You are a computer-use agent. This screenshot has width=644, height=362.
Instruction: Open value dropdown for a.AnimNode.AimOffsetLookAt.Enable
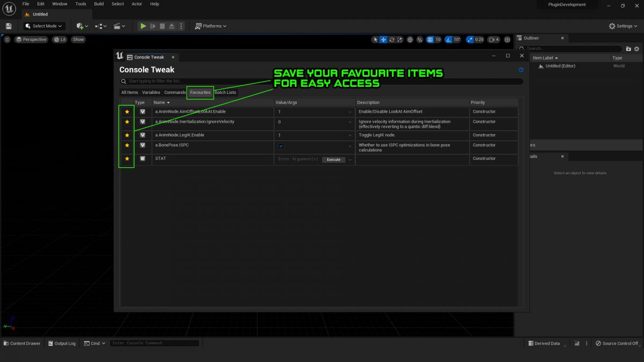click(x=350, y=112)
